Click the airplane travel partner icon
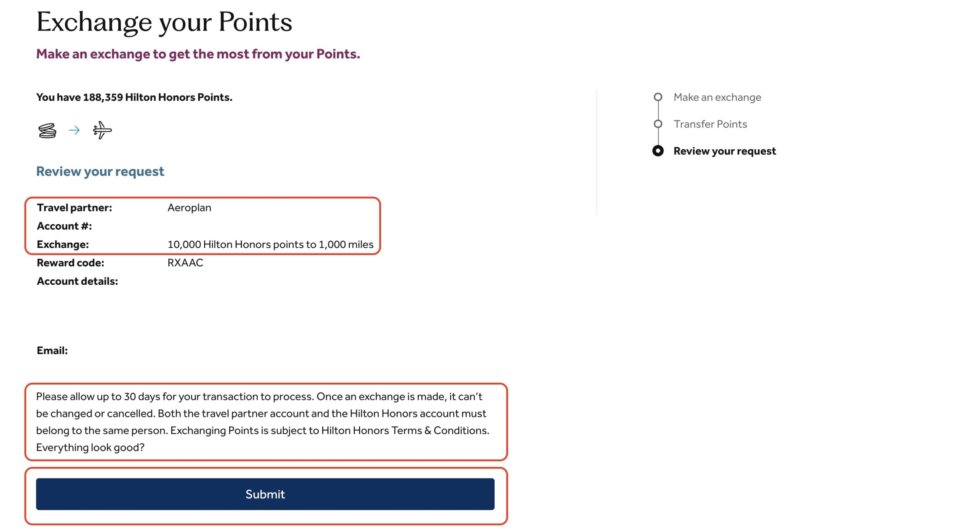The width and height of the screenshot is (980, 532). [x=102, y=130]
